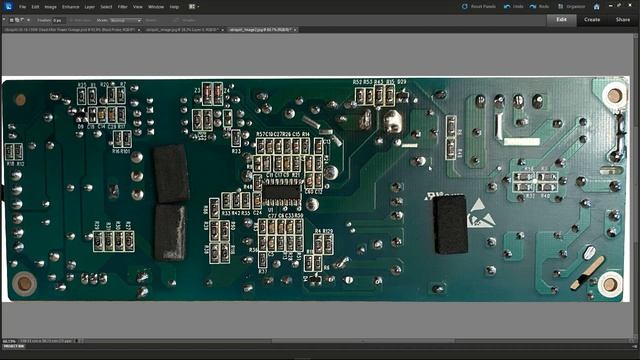Close the first open document tab
This screenshot has width=640, height=360.
click(x=139, y=30)
